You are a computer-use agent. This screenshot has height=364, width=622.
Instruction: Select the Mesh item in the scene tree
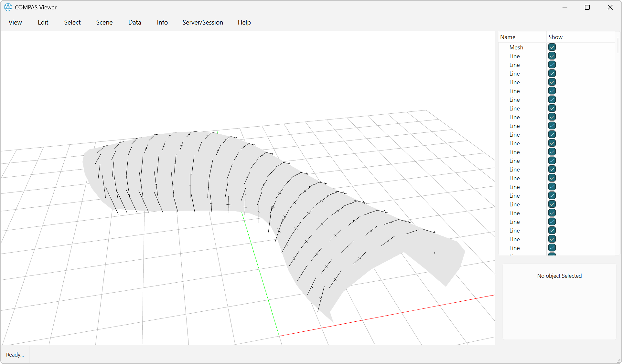click(516, 47)
